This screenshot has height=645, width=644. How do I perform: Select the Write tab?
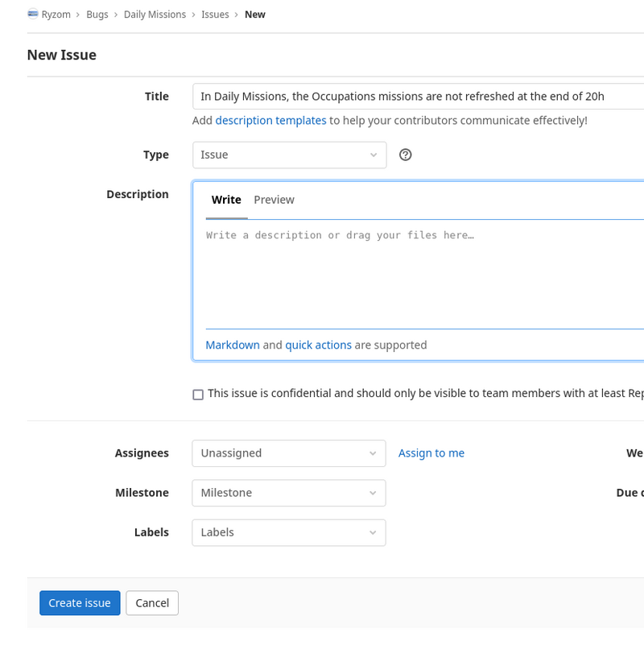[226, 200]
